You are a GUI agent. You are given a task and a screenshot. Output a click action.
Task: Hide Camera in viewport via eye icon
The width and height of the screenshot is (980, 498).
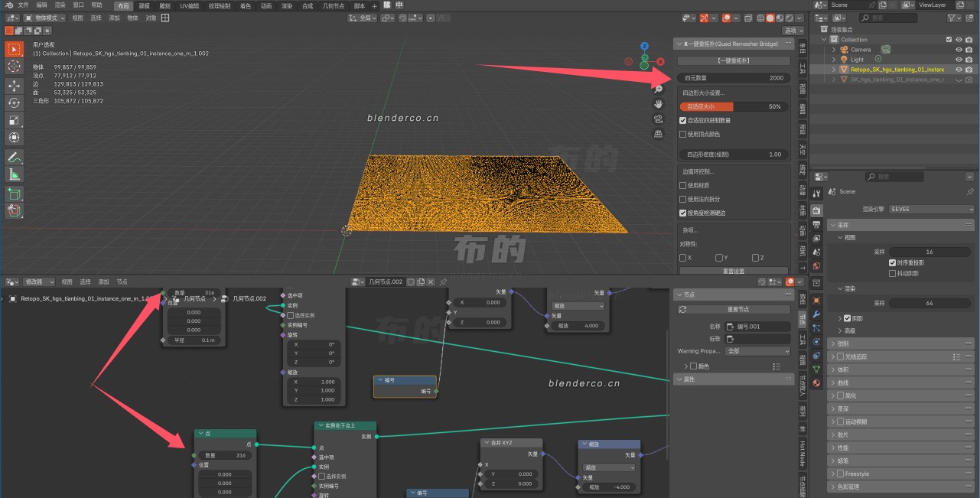tap(959, 50)
